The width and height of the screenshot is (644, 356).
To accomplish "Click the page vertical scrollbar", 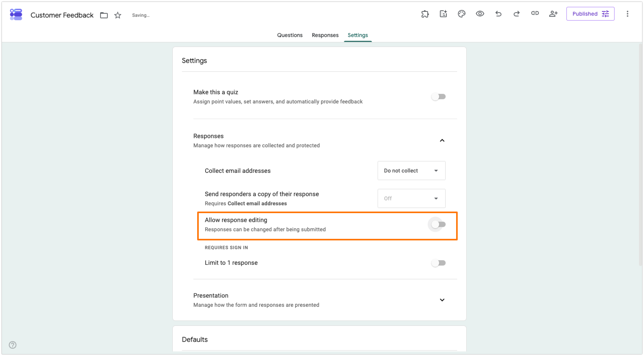I will [640, 154].
